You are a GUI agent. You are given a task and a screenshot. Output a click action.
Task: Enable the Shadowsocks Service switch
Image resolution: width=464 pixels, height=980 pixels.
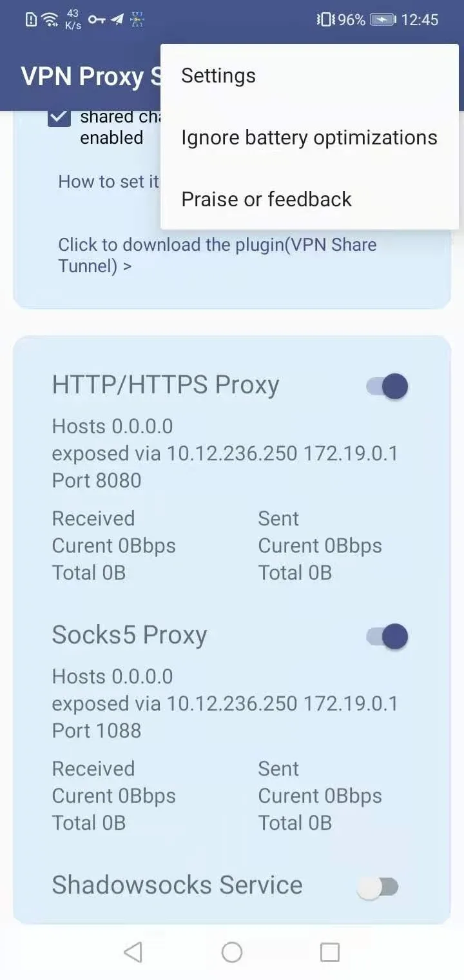(378, 887)
